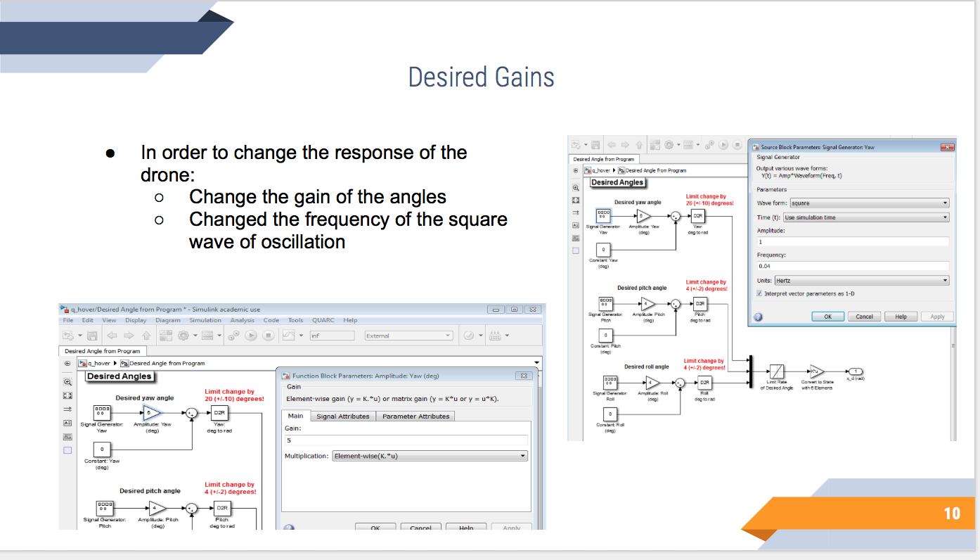Expand arrow beside Build Model icon, left toolbar
Screen dimensions: 980x560
[x=507, y=335]
